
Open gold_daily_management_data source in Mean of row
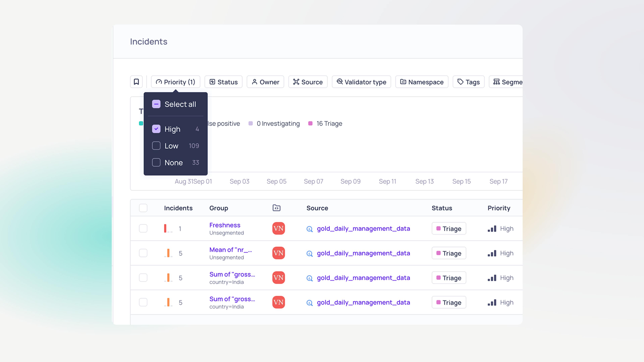(363, 253)
